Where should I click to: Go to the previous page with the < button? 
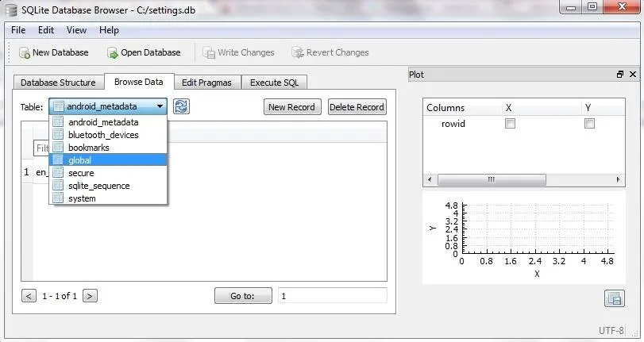(x=29, y=296)
